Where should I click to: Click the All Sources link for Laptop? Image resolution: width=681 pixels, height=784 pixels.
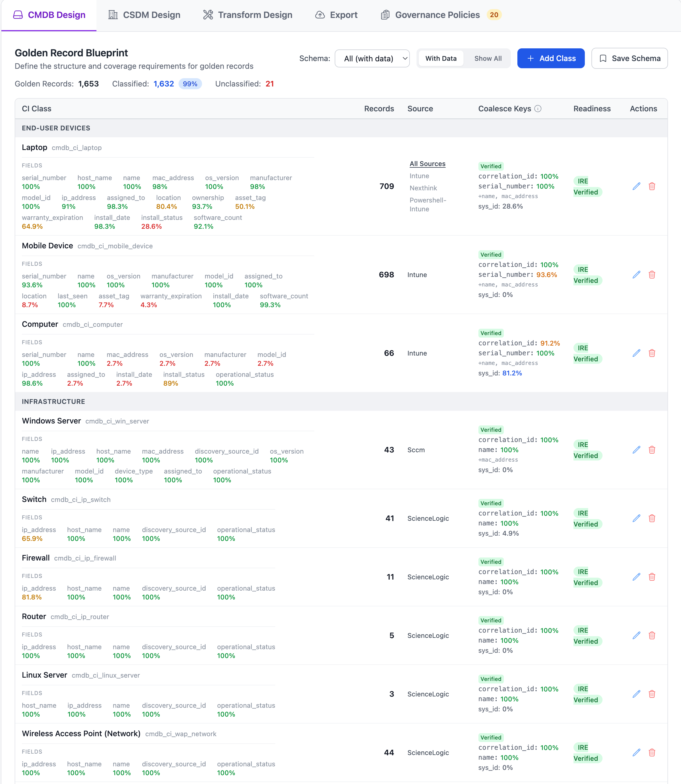[x=428, y=164]
